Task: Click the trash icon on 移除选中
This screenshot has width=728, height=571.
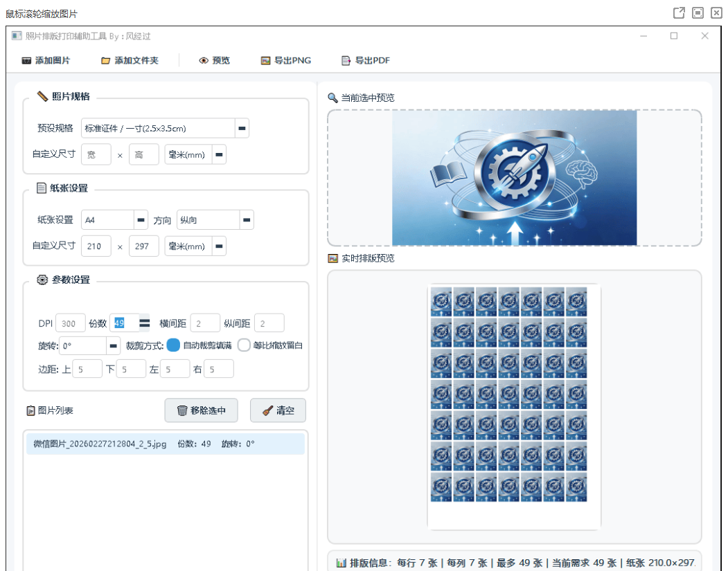Action: pos(182,410)
